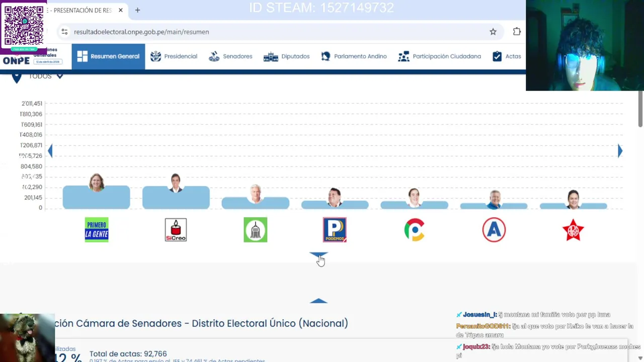The height and width of the screenshot is (362, 644).
Task: Click the letter A party candidate photo
Action: click(x=494, y=199)
